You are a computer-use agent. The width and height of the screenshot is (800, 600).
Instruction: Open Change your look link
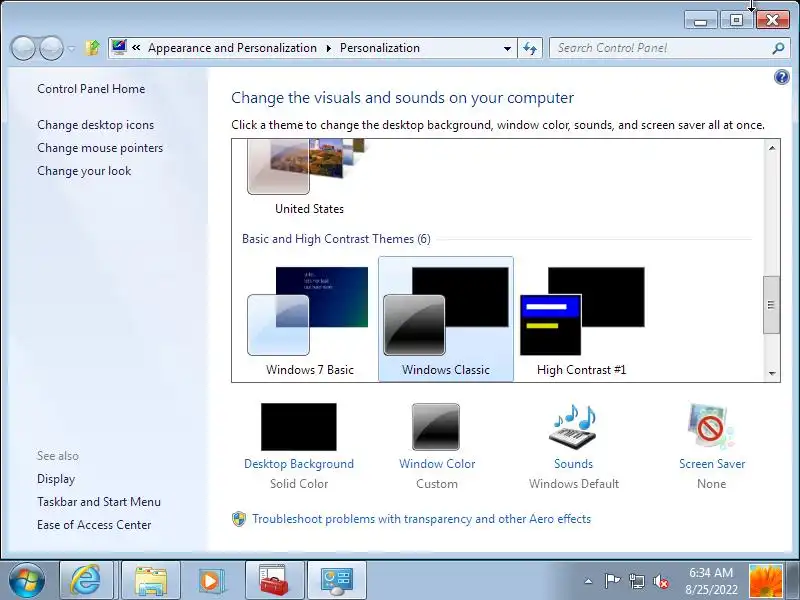tap(84, 171)
